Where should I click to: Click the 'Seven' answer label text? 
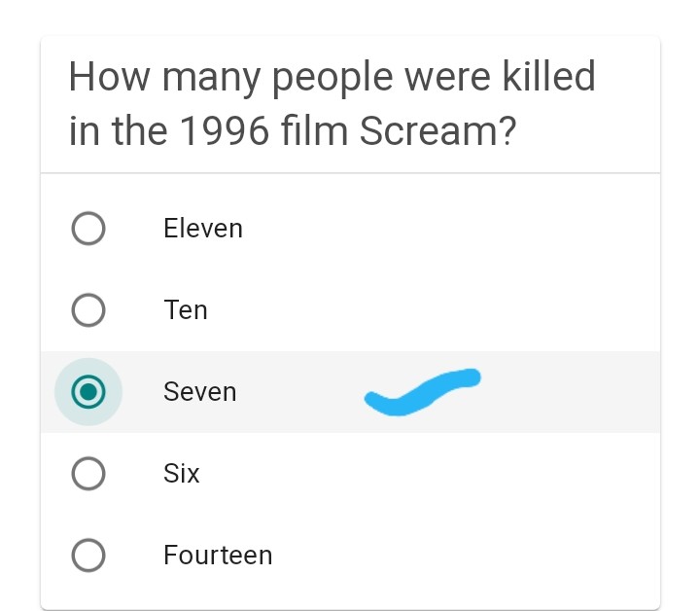(x=200, y=392)
